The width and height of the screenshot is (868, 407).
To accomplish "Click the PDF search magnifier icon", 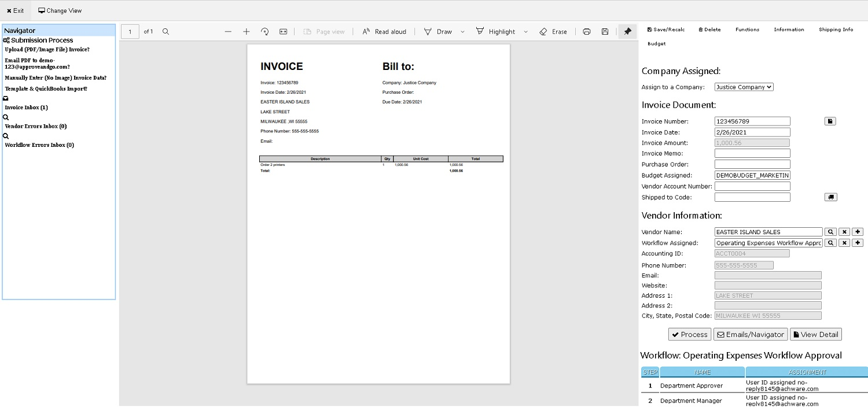I will tap(166, 32).
